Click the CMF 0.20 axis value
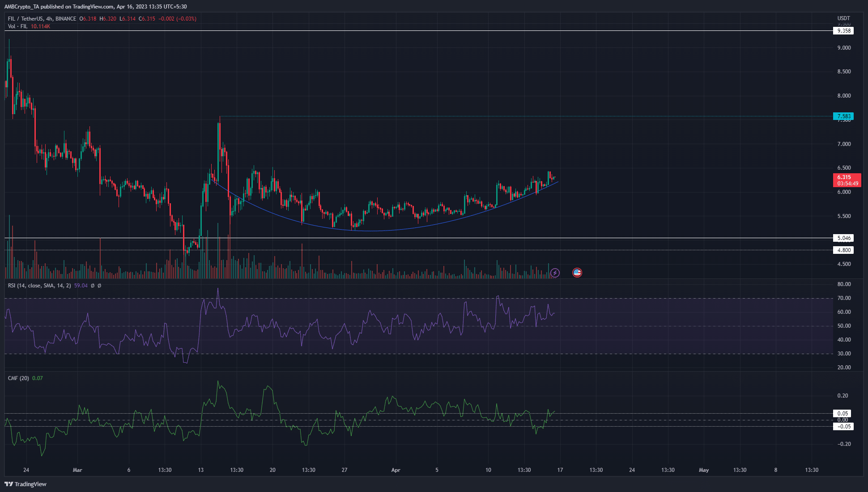The image size is (868, 492). [842, 396]
